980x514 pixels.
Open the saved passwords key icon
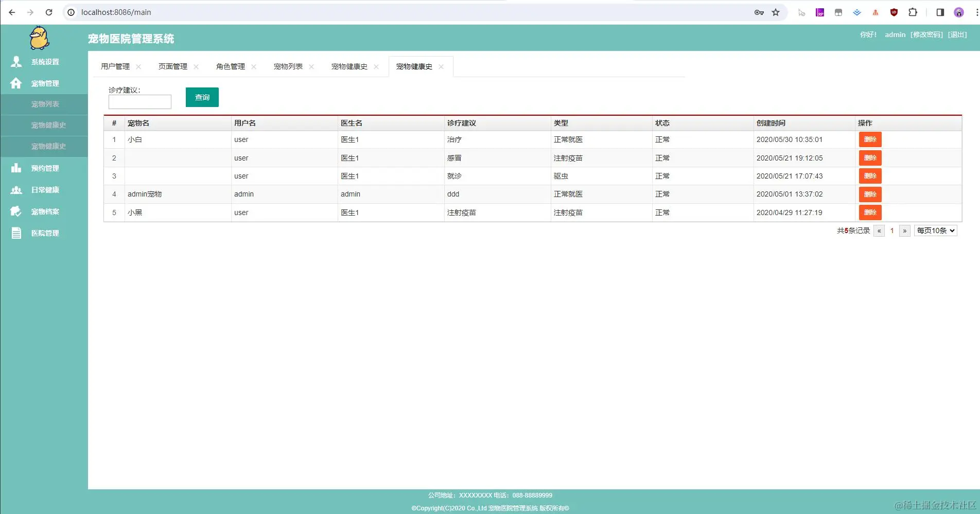tap(759, 12)
